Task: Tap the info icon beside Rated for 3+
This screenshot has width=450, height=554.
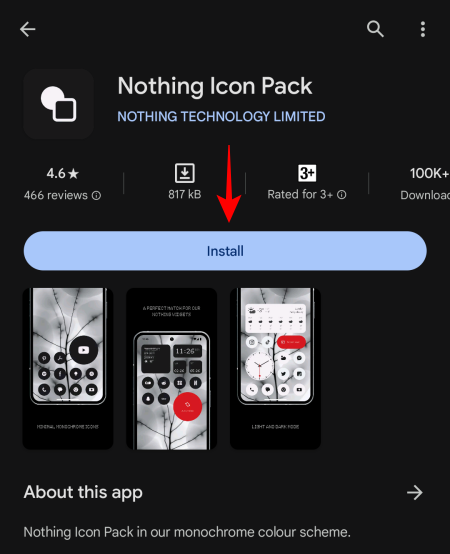Action: pyautogui.click(x=342, y=195)
